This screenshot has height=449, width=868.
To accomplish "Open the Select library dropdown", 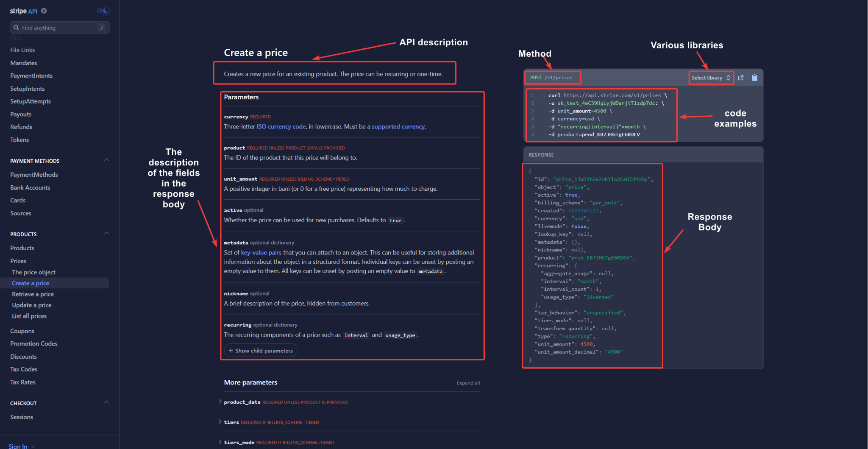I will (710, 78).
